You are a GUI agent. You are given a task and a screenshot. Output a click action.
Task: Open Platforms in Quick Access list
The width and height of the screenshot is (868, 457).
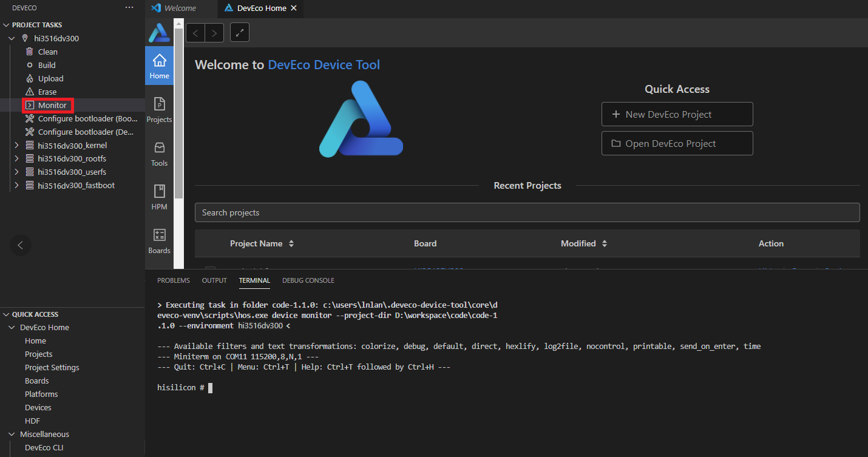(x=41, y=394)
